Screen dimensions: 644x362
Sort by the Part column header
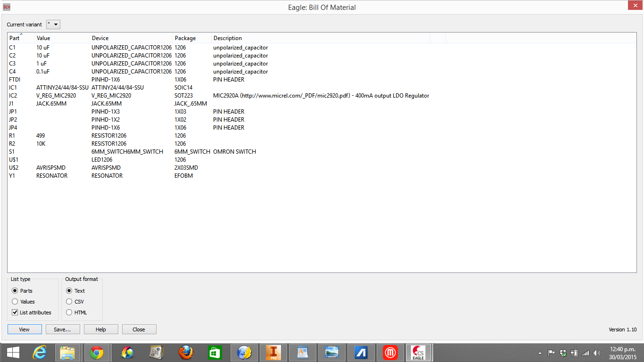[x=21, y=38]
